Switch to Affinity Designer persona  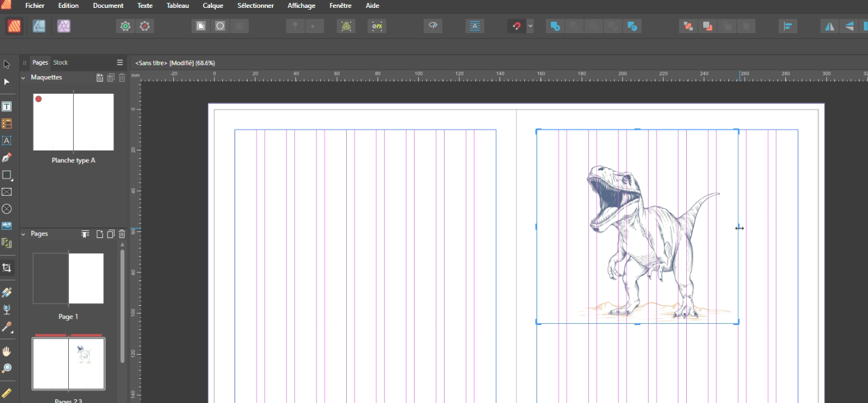click(39, 26)
